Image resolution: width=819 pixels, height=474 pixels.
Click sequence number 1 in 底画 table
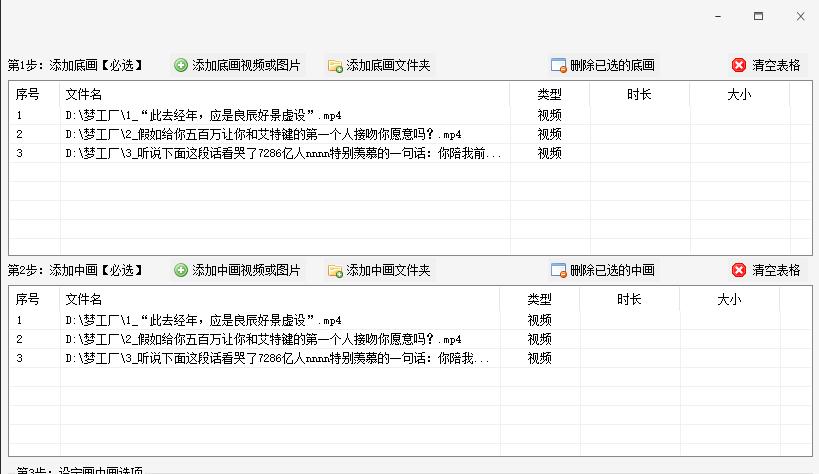pyautogui.click(x=19, y=115)
